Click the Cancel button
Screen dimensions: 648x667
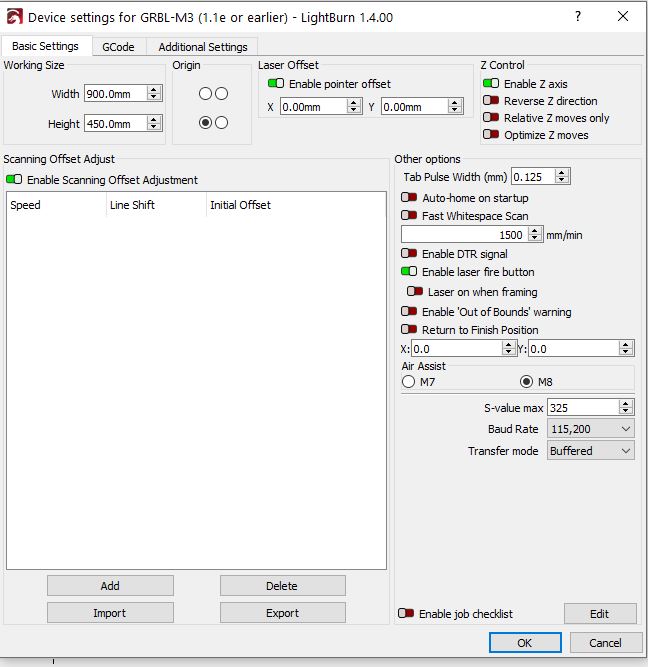pos(605,642)
